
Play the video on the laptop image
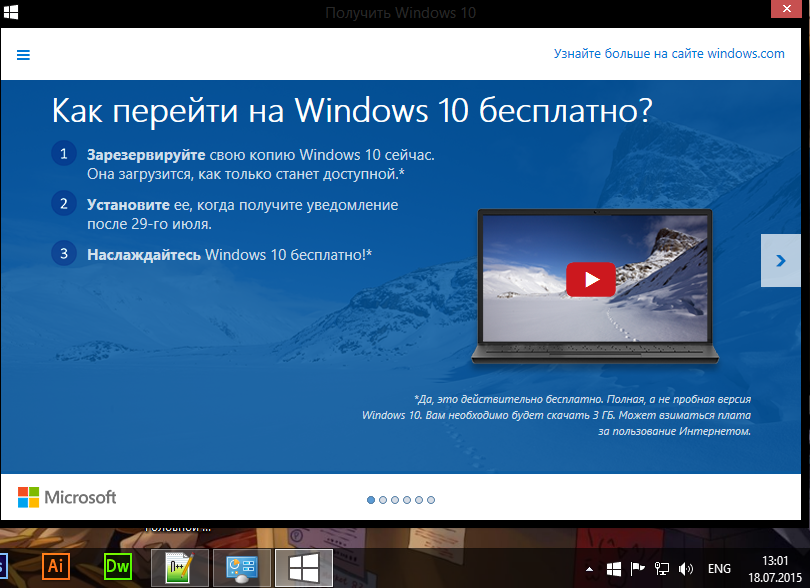(x=590, y=279)
